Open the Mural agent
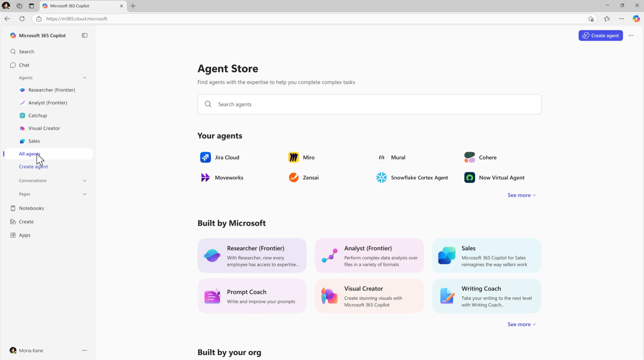The image size is (644, 360). coord(382,157)
